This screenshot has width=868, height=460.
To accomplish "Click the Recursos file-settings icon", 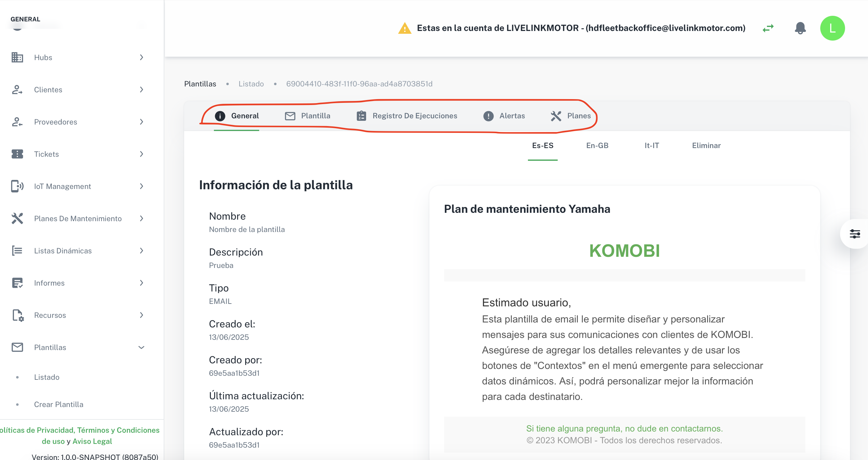I will click(17, 315).
